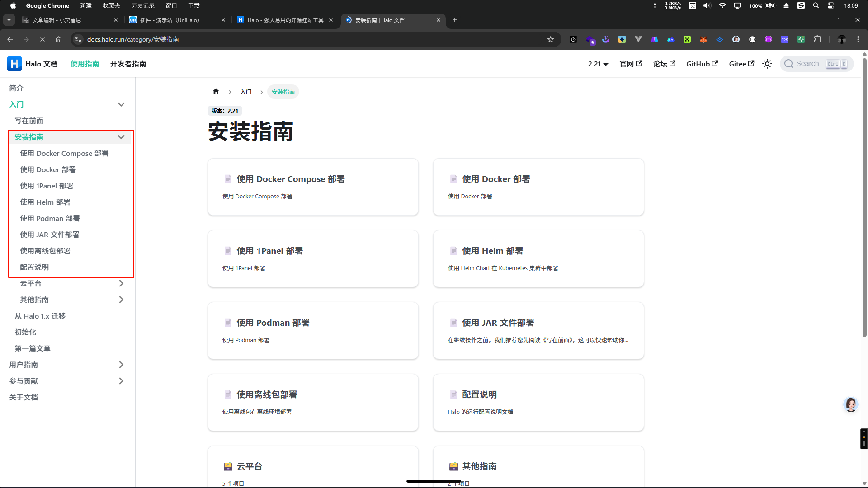Image resolution: width=868 pixels, height=488 pixels.
Task: Stop page loading with X button
Action: pyautogui.click(x=42, y=39)
